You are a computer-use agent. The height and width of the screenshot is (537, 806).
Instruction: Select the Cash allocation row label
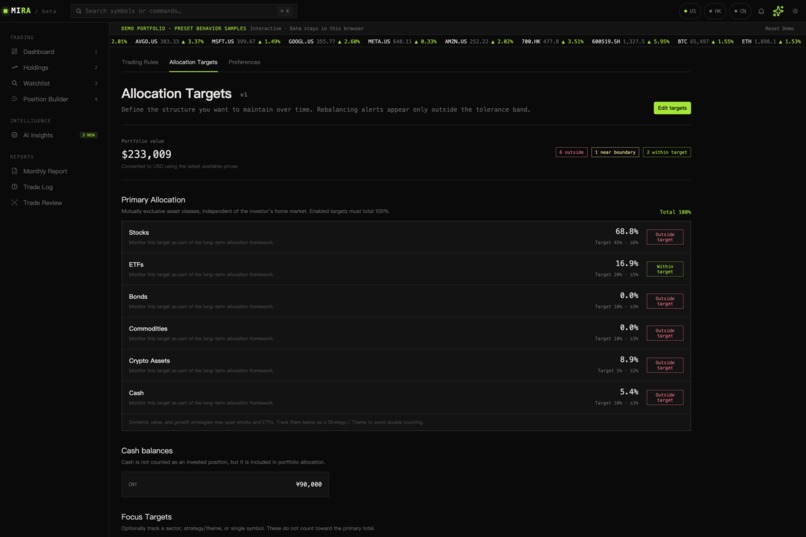pyautogui.click(x=136, y=393)
